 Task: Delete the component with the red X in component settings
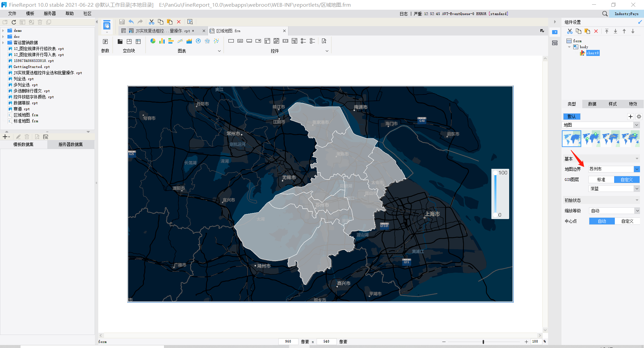[x=596, y=31]
